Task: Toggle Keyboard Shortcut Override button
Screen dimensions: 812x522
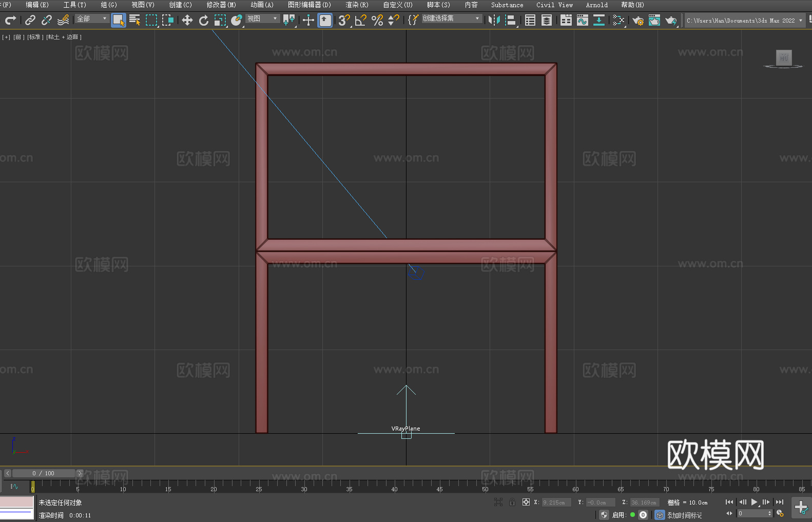Action: tap(325, 20)
